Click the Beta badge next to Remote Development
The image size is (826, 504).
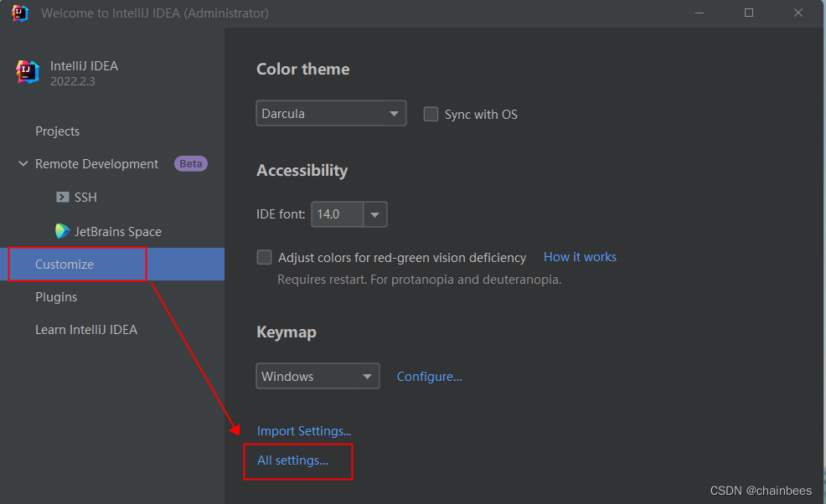tap(191, 164)
